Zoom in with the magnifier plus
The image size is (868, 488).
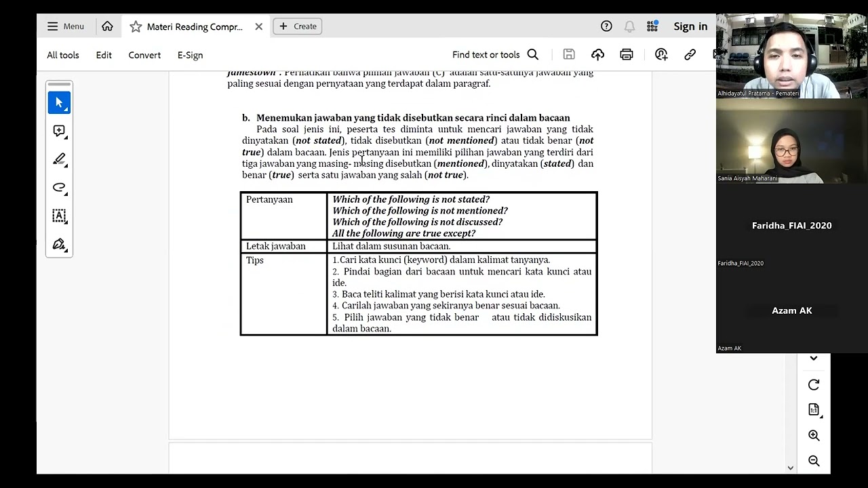pos(814,436)
